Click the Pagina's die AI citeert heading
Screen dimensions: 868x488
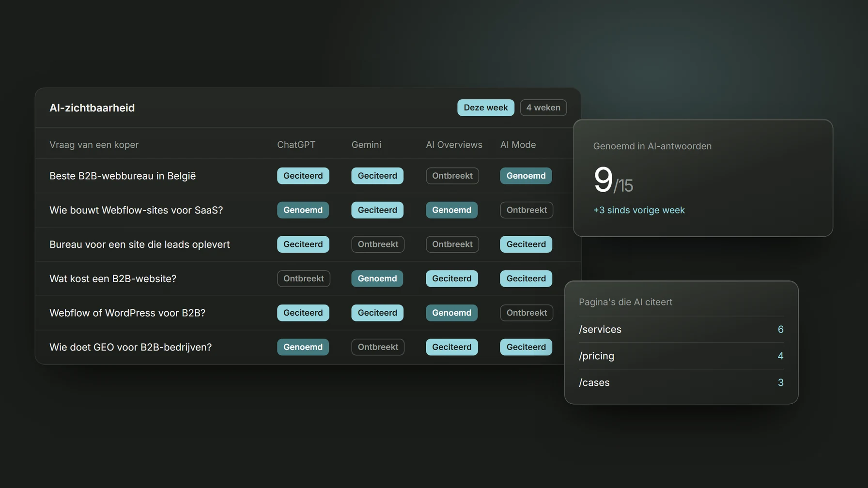625,302
